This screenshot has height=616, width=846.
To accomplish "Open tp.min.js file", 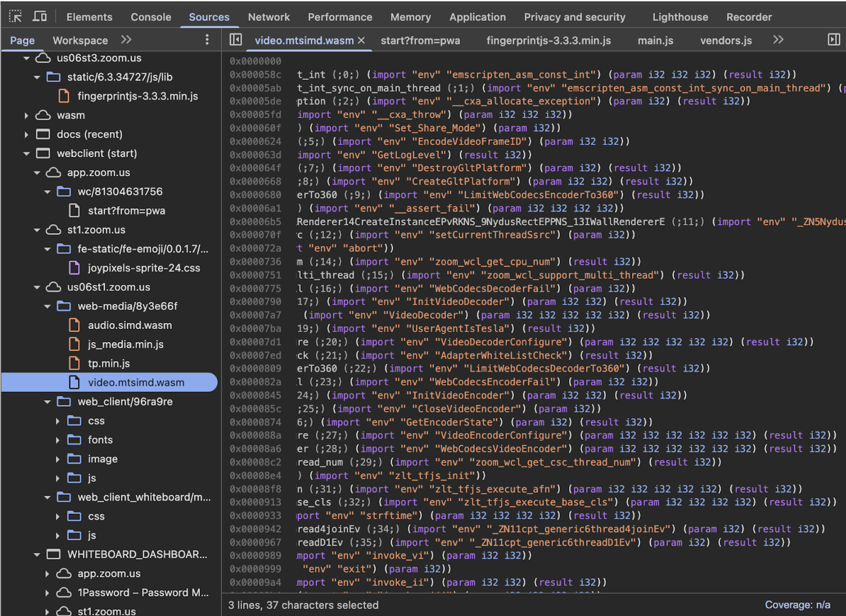I will point(109,363).
